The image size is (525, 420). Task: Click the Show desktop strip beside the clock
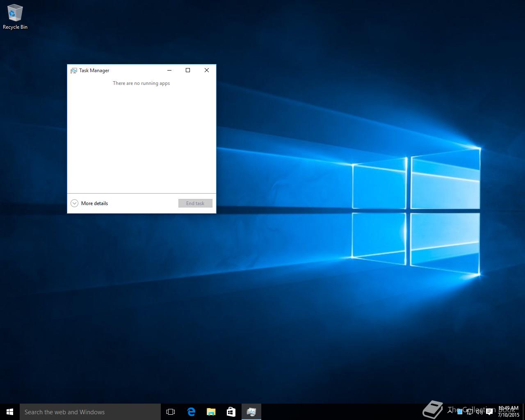click(x=524, y=412)
